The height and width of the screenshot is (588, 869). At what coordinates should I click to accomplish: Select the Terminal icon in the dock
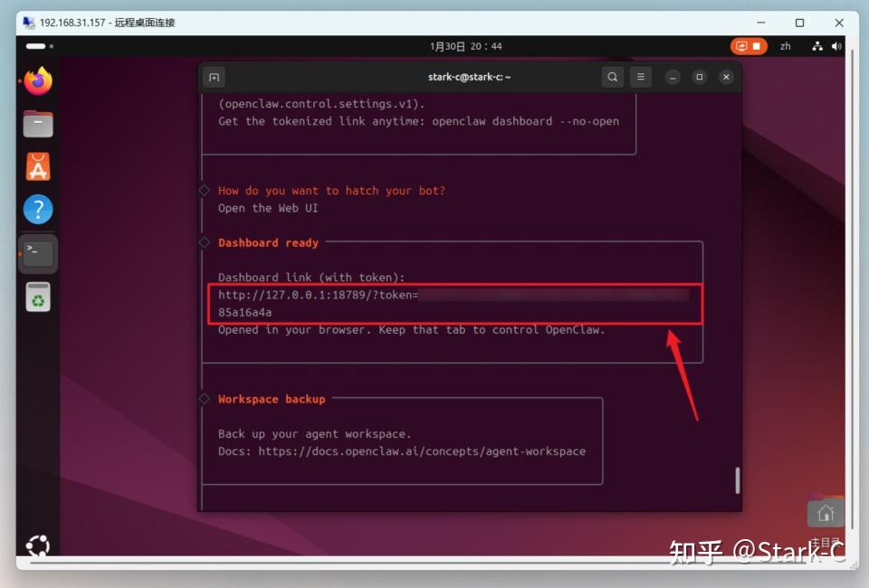click(38, 253)
